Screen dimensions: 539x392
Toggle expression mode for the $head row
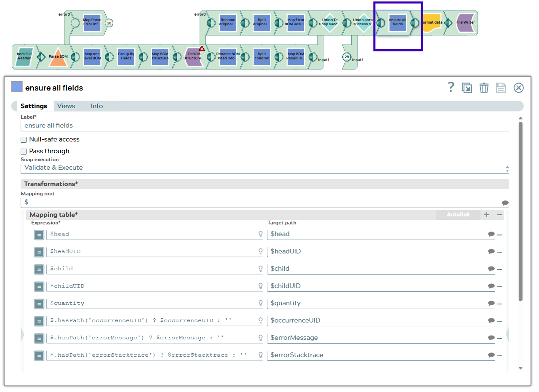[39, 235]
